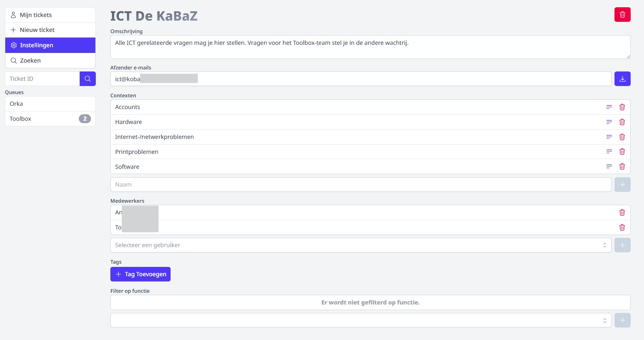Open the function filter dropdown at the bottom

[361, 320]
